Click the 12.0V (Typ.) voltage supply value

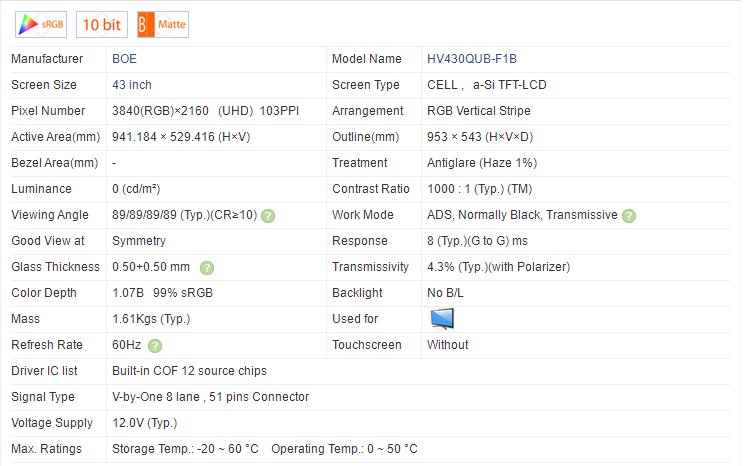tap(144, 423)
